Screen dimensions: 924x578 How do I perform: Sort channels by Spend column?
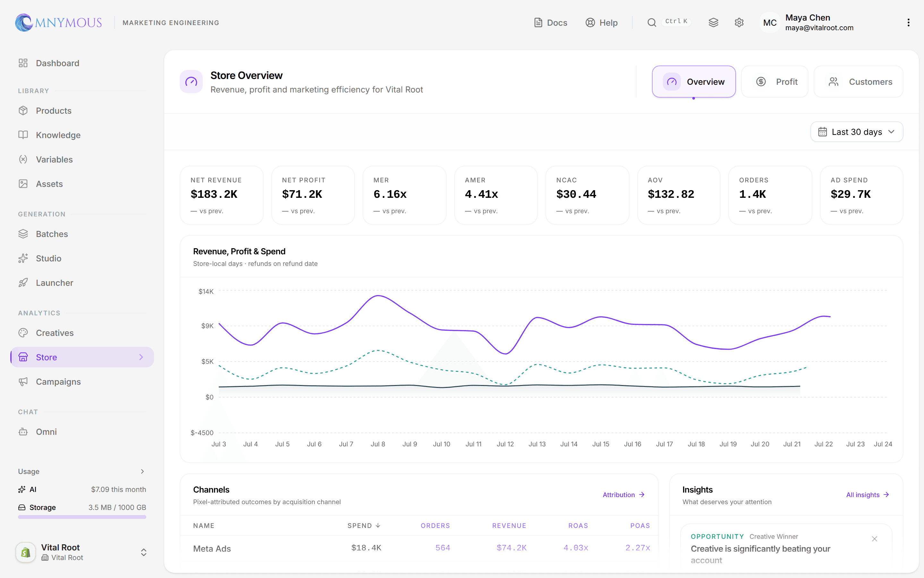[x=364, y=526]
